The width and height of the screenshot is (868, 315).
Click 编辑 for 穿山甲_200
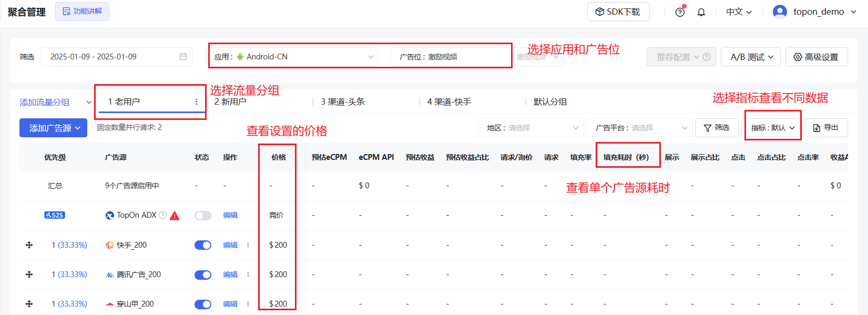[x=230, y=304]
